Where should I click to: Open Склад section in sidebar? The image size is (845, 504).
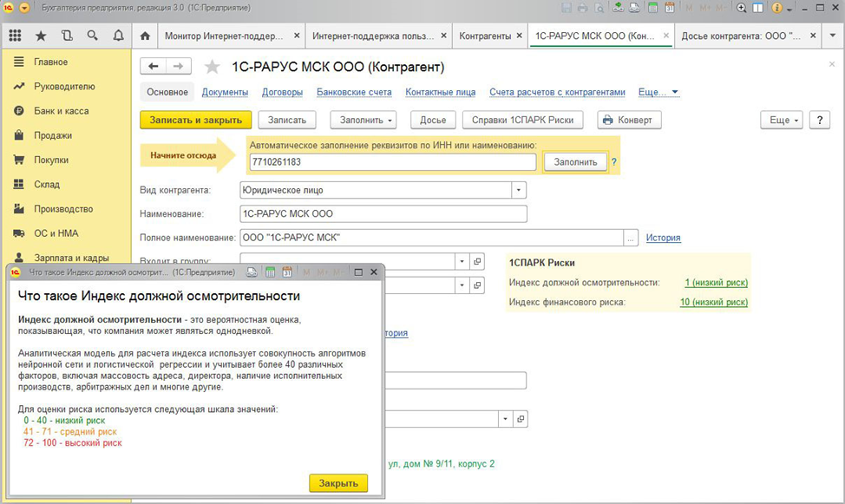(47, 185)
